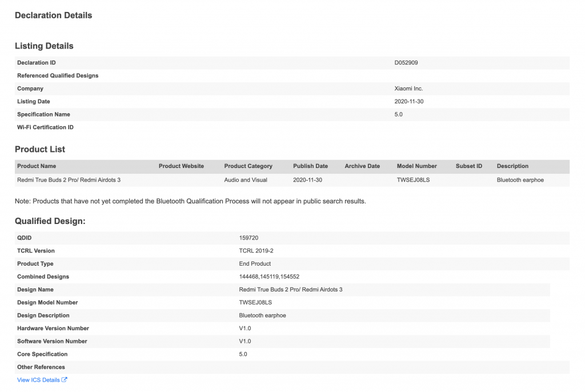Screen dimensions: 585x392
Task: Select the Declaration ID value D052909
Action: coord(406,63)
